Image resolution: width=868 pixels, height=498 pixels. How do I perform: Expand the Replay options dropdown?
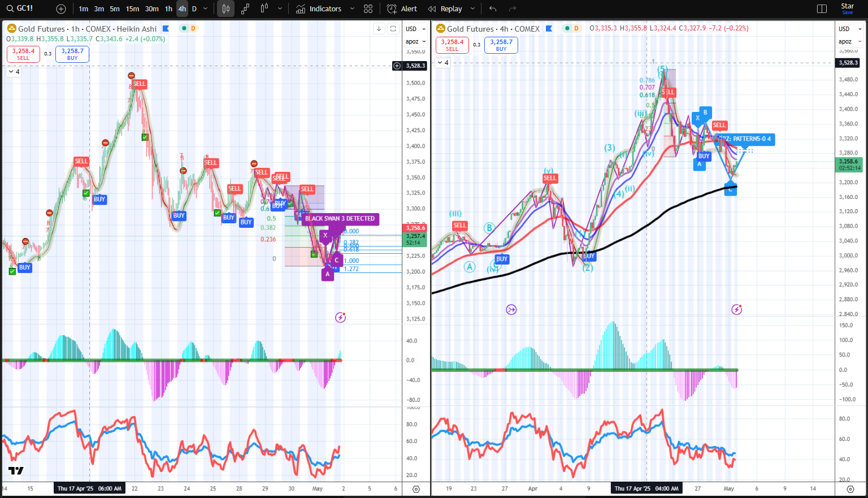(472, 9)
